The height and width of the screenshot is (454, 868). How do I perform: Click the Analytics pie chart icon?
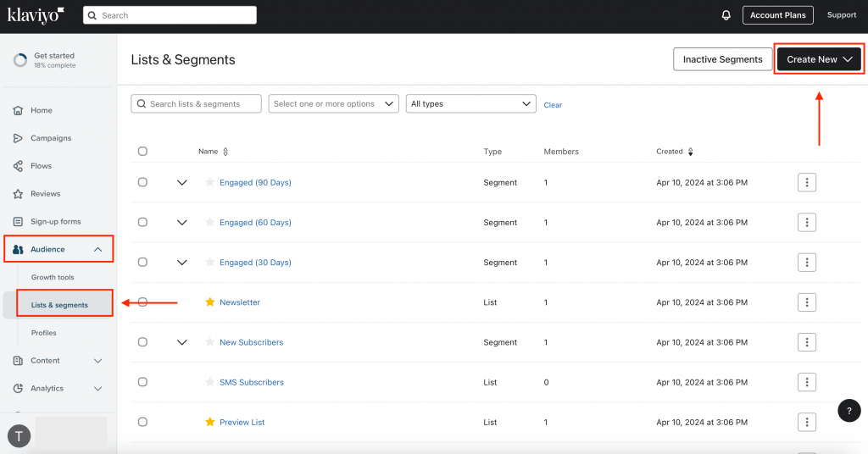pos(18,388)
